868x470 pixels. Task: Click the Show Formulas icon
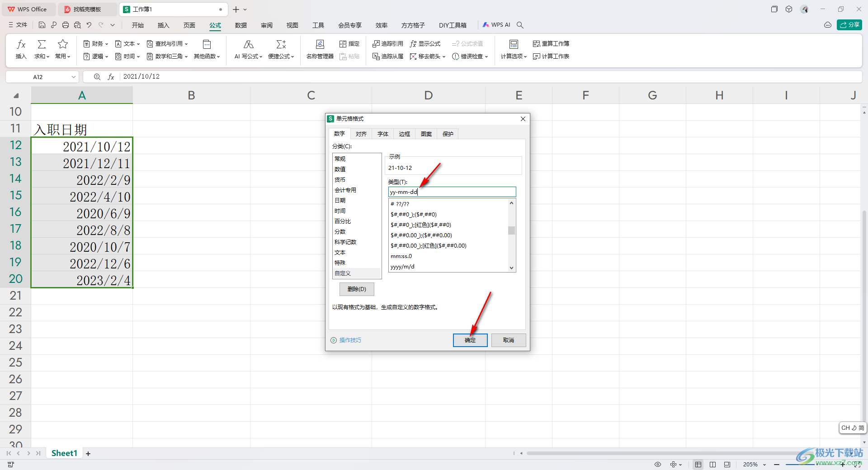pyautogui.click(x=425, y=44)
